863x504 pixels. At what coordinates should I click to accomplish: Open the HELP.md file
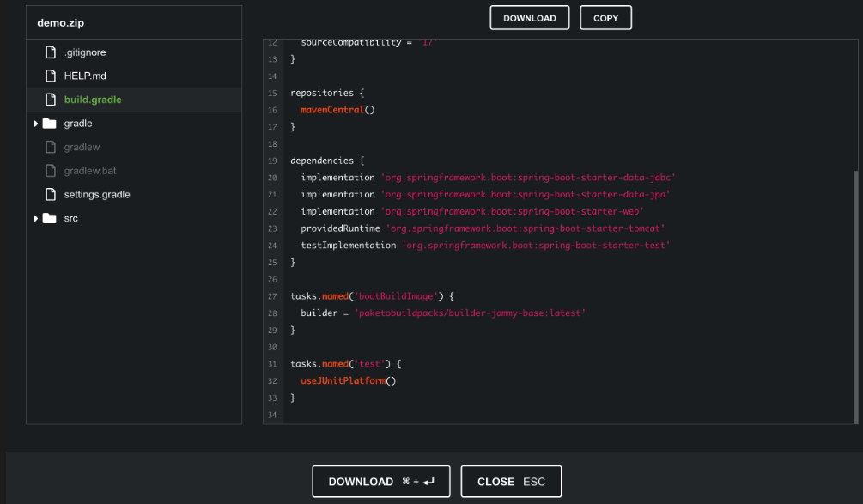(x=85, y=76)
